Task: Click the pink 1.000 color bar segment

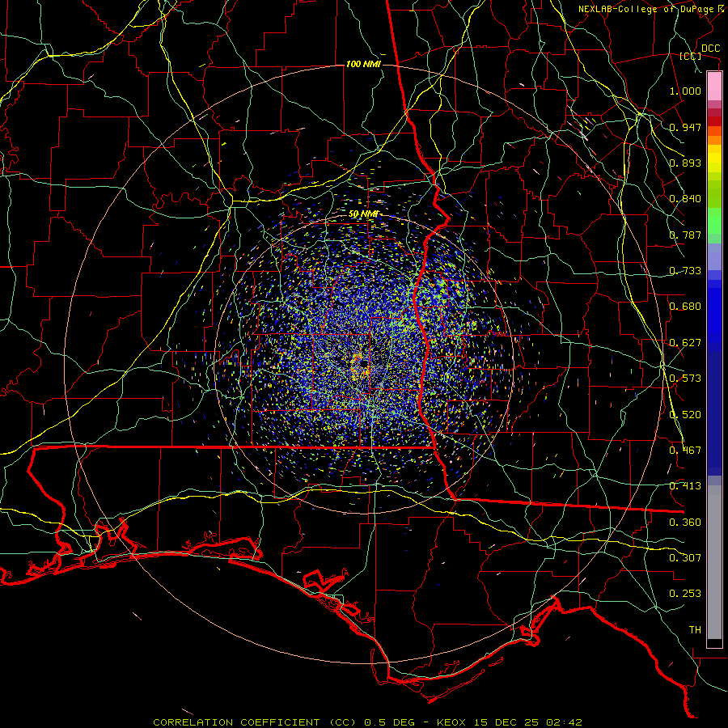Action: [714, 87]
